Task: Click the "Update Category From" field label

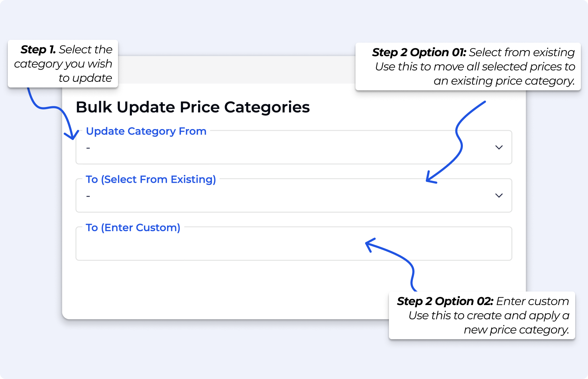Action: tap(146, 131)
